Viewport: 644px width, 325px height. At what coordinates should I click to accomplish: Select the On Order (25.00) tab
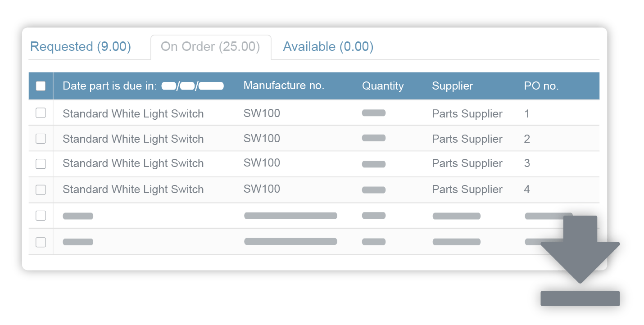coord(210,47)
